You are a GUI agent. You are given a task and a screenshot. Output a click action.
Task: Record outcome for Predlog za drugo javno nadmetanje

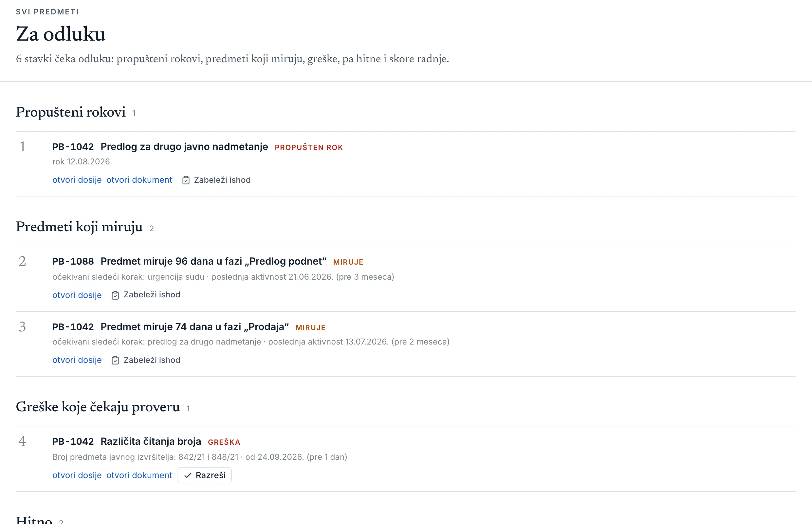tap(216, 180)
